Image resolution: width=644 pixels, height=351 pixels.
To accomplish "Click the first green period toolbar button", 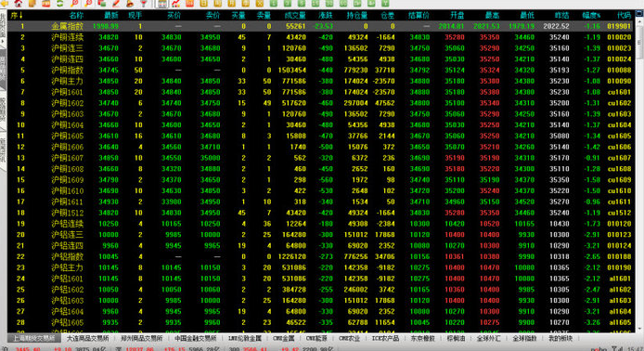I will pos(273,4).
